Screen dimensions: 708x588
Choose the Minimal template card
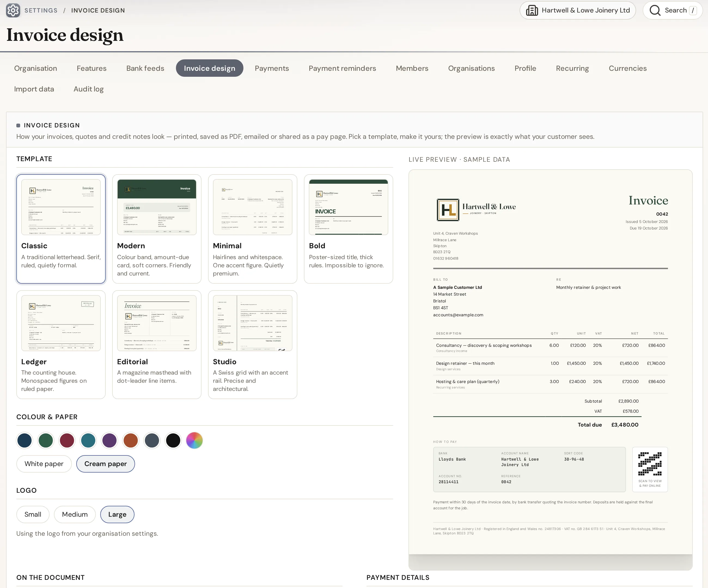pyautogui.click(x=252, y=229)
